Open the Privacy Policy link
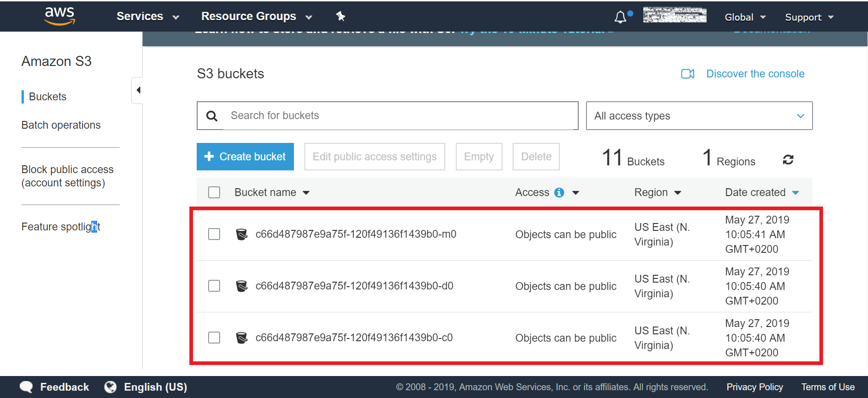Image resolution: width=868 pixels, height=398 pixels. (x=755, y=387)
